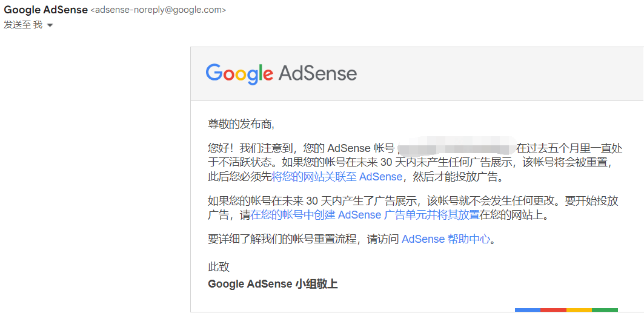The height and width of the screenshot is (313, 644).
Task: Visit the AdSense 帮助中心 link
Action: [x=445, y=239]
